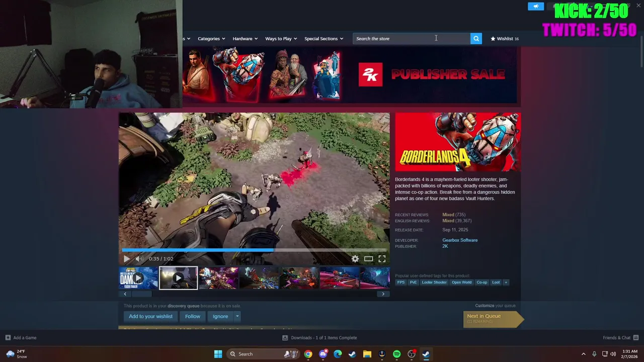Click the store search magnifier button
This screenshot has height=362, width=644.
click(476, 39)
